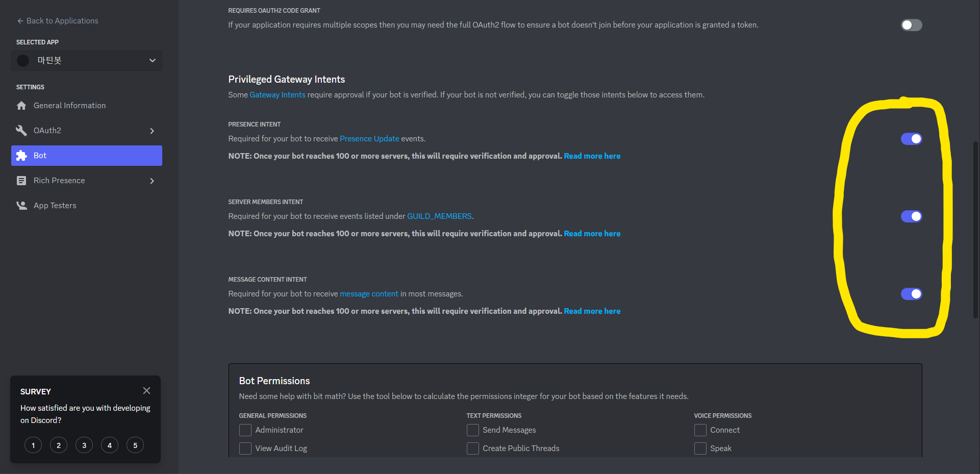Expand the OAuth2 submenu chevron
Image resolution: width=980 pixels, height=474 pixels.
(x=152, y=131)
